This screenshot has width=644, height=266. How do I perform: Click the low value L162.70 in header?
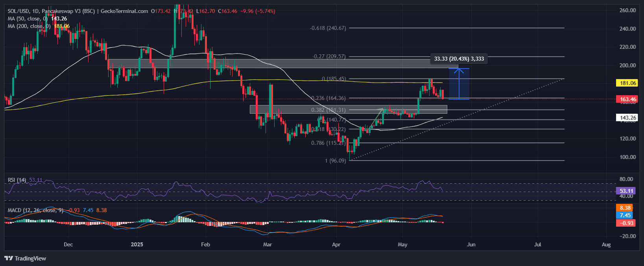pos(207,11)
